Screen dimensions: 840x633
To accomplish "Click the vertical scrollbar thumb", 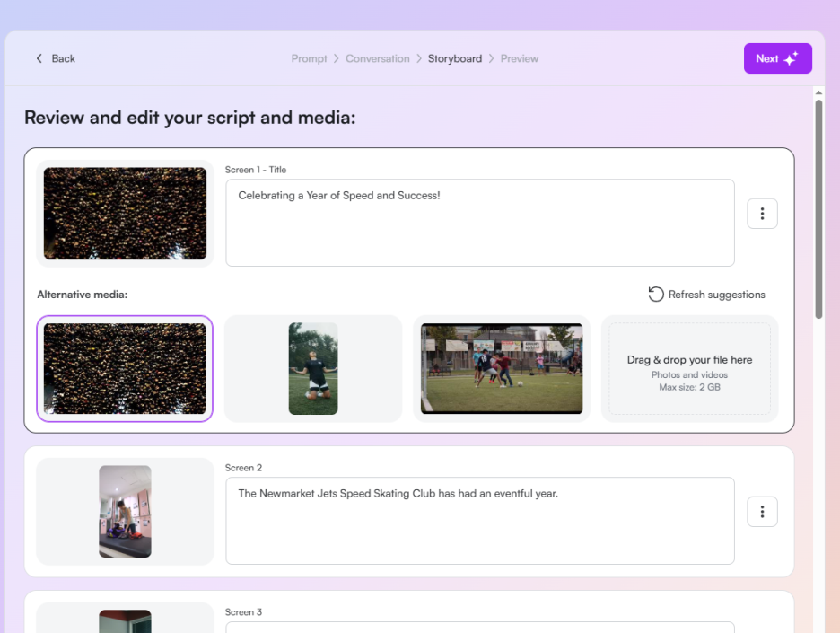I will pos(818,209).
